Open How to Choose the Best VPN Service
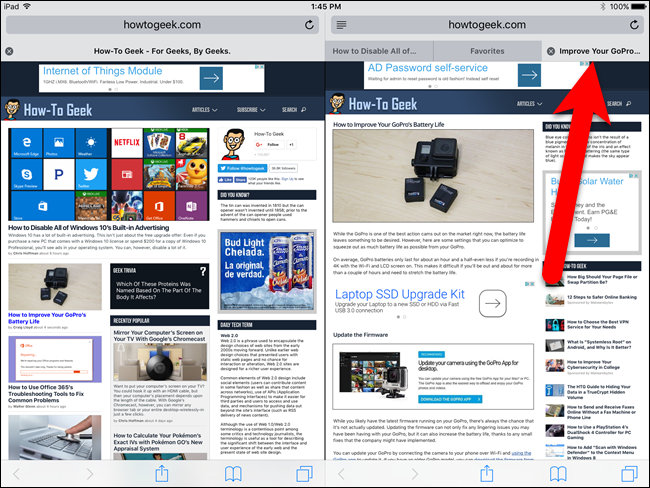This screenshot has width=650, height=488. click(x=597, y=324)
